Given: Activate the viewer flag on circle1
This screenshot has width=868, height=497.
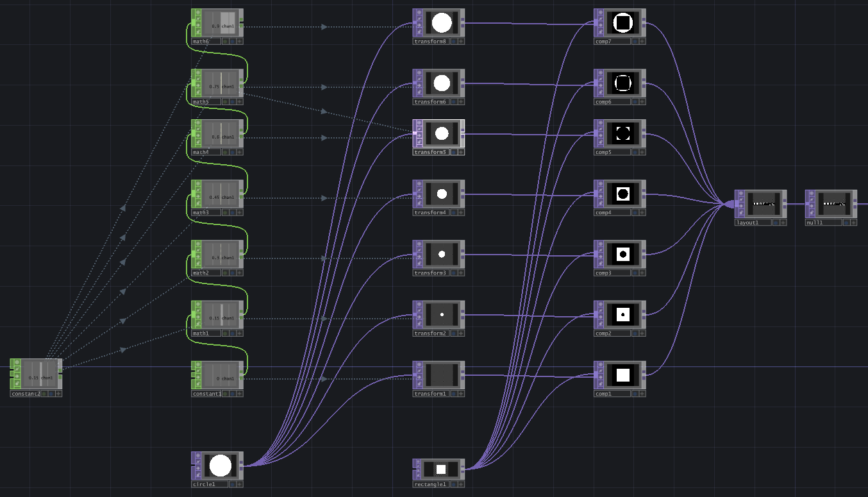Looking at the screenshot, I should 198,455.
